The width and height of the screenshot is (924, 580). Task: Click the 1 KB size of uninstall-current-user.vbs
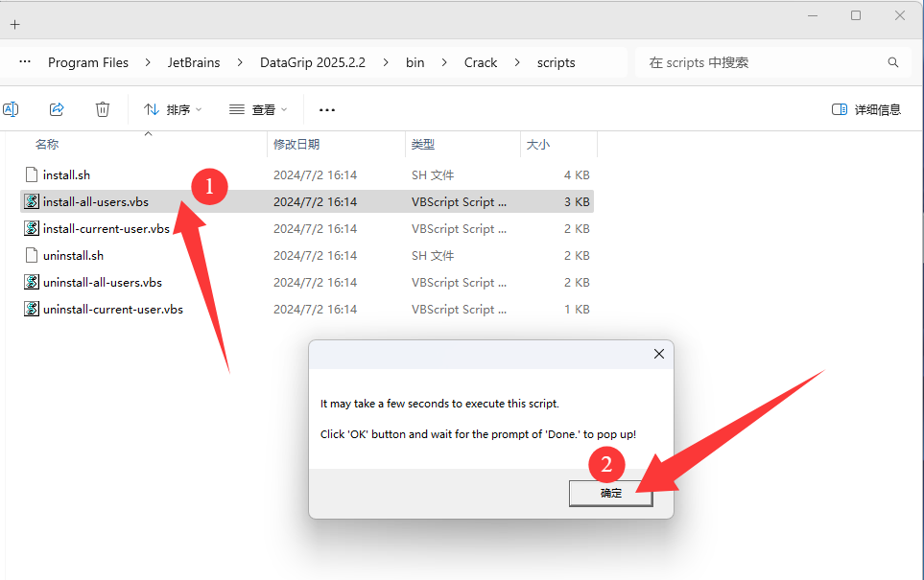[577, 309]
